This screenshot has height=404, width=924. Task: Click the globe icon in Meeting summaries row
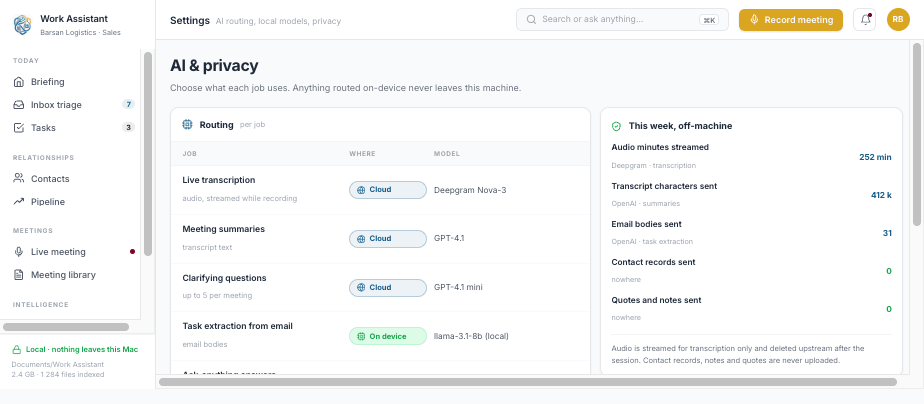(361, 239)
